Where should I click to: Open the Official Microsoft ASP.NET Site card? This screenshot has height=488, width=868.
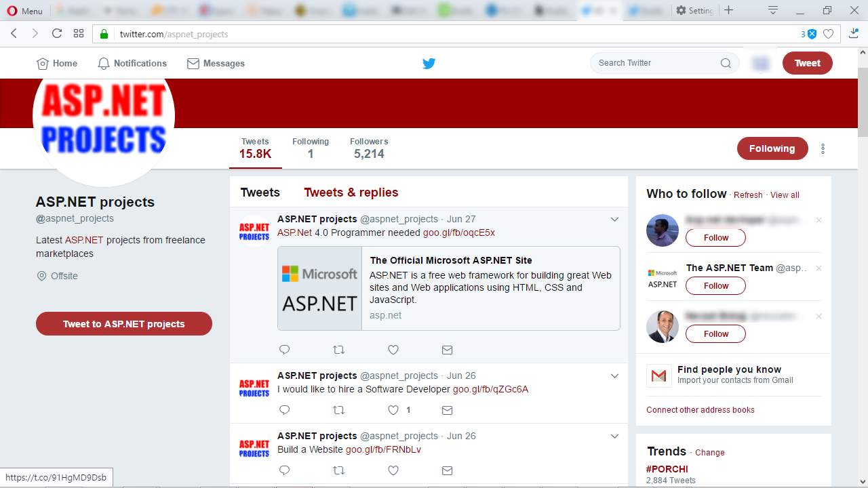point(448,288)
